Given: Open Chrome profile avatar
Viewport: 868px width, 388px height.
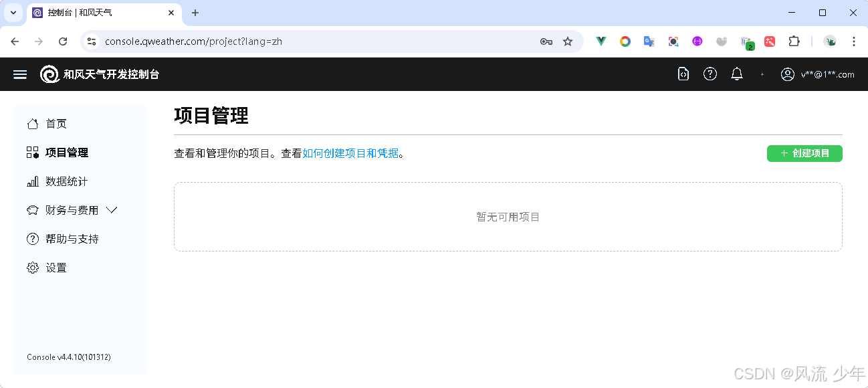Looking at the screenshot, I should click(x=830, y=41).
